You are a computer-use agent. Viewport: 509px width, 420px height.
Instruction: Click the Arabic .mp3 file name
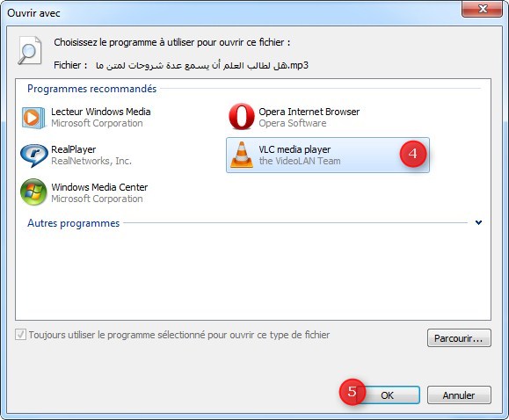(202, 65)
